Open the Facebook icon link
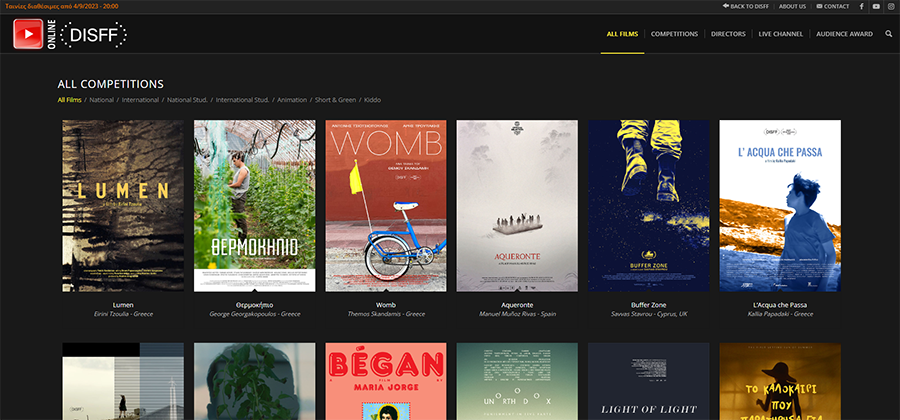900x420 pixels. [x=862, y=6]
